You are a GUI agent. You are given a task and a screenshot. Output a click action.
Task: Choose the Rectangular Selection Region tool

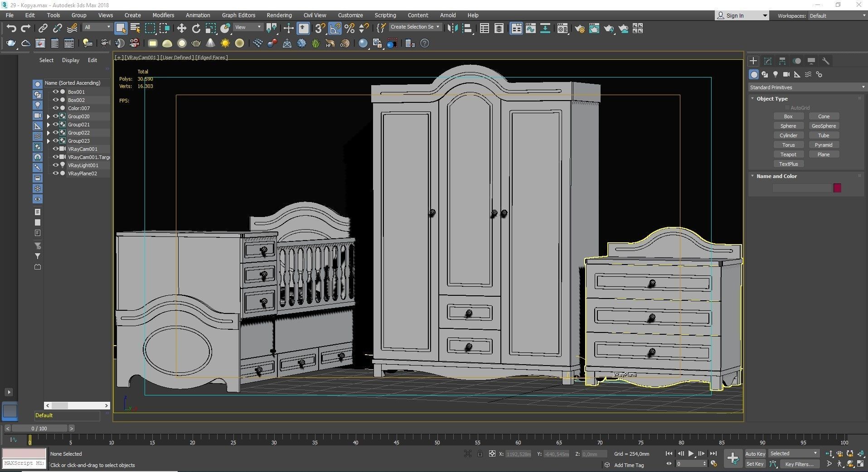[150, 29]
